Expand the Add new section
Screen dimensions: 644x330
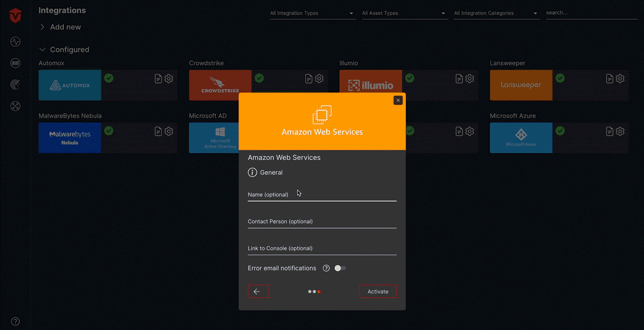point(60,27)
